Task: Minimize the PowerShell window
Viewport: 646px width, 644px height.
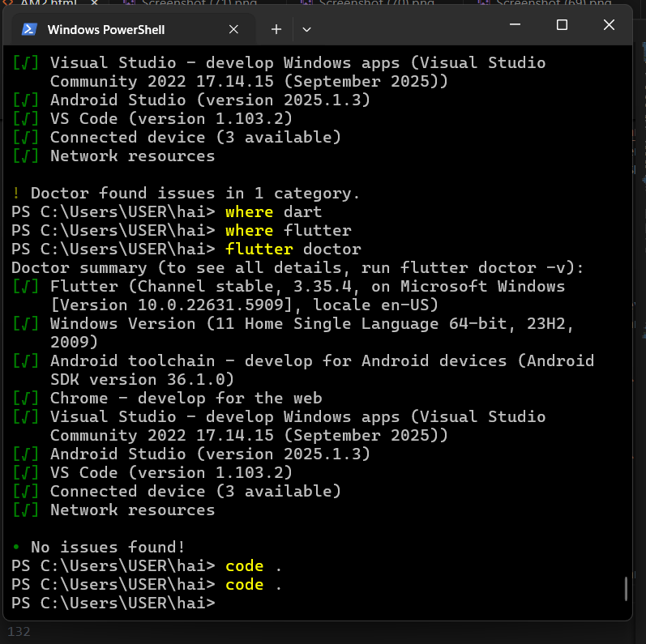Action: [515, 24]
